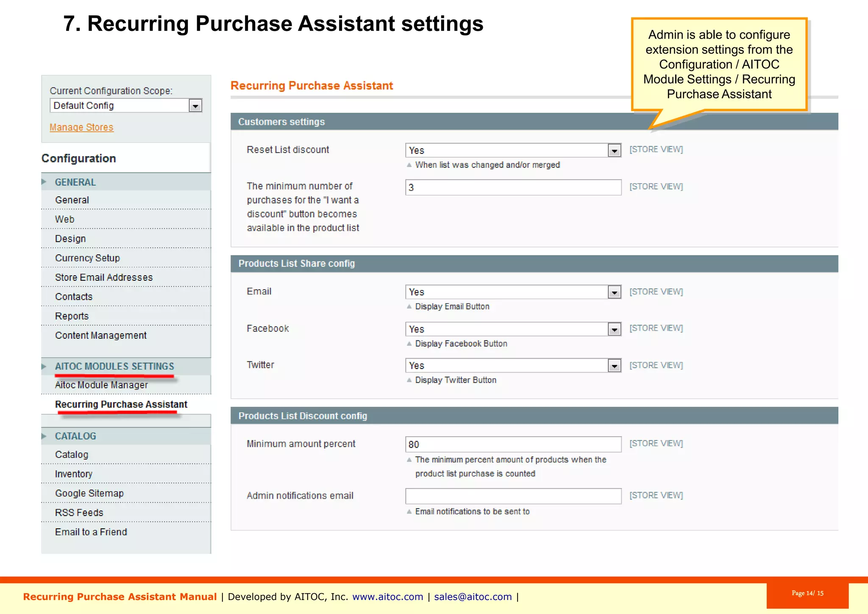Open the Reset List discount dropdown
This screenshot has height=614, width=868.
tap(513, 151)
